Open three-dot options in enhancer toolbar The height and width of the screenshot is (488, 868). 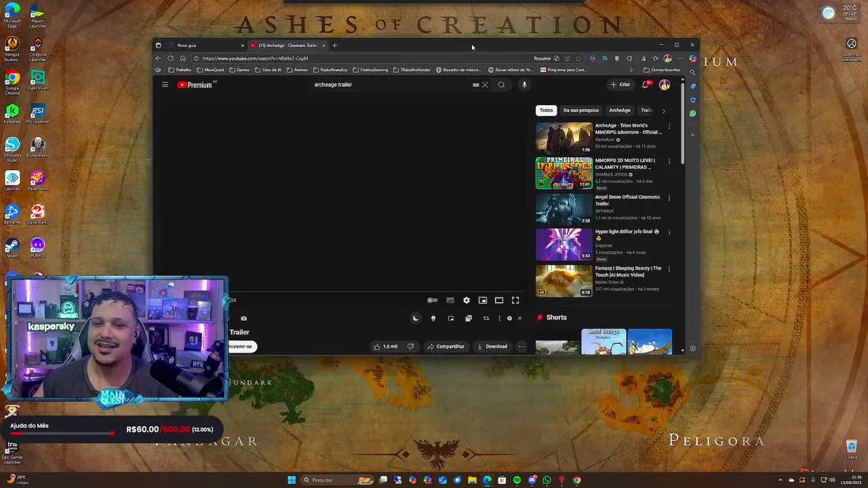(500, 319)
